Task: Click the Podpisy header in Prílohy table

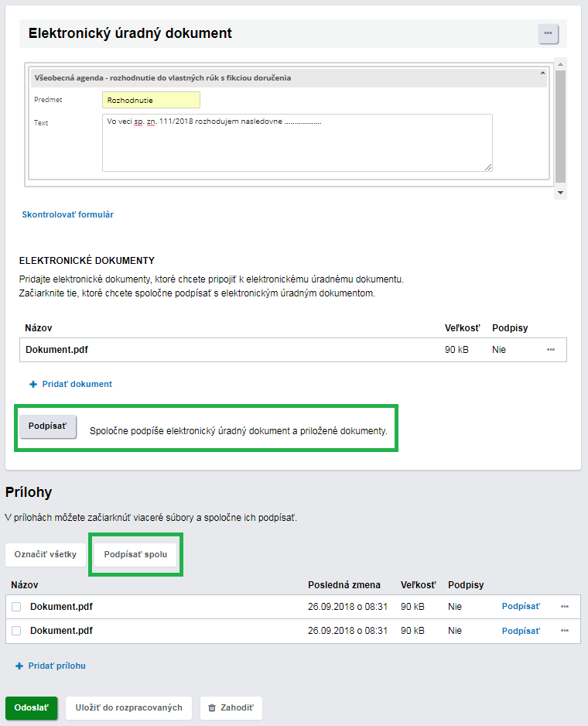Action: coord(466,585)
